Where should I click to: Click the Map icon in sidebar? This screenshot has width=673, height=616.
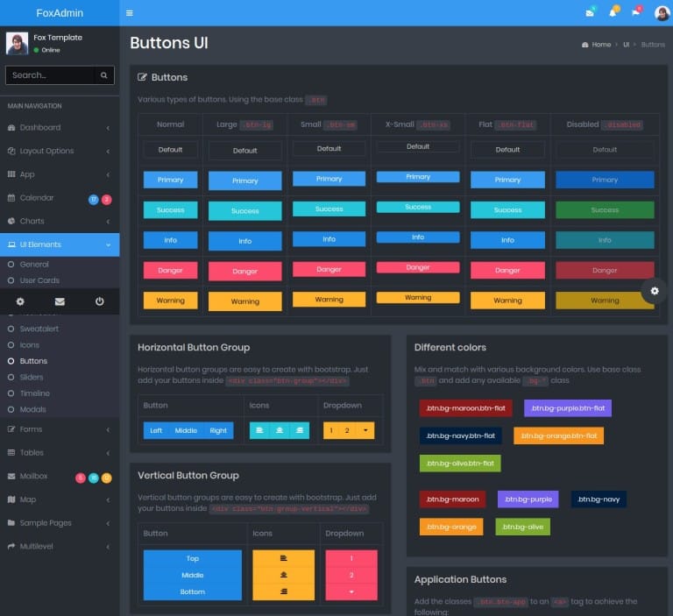[x=11, y=499]
